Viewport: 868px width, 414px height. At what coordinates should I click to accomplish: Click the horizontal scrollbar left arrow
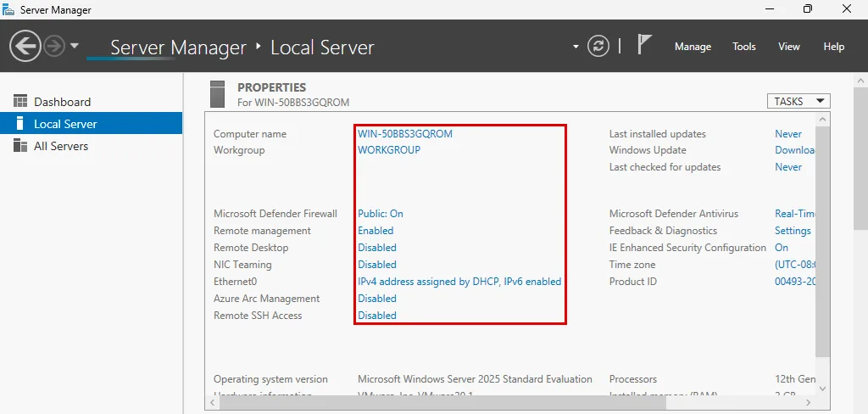point(213,402)
